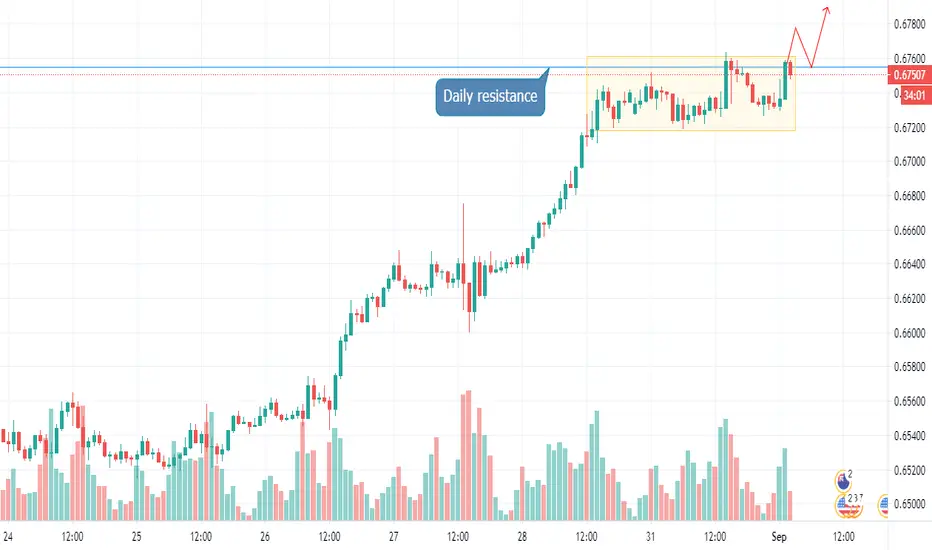Click the 28 date label on time axis

[522, 536]
